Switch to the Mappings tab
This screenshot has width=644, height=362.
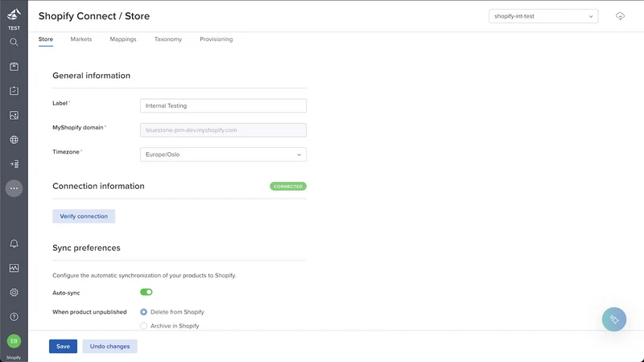(123, 39)
